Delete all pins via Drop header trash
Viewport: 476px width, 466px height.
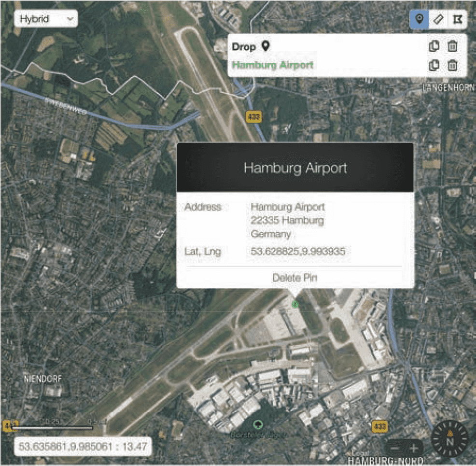[452, 46]
